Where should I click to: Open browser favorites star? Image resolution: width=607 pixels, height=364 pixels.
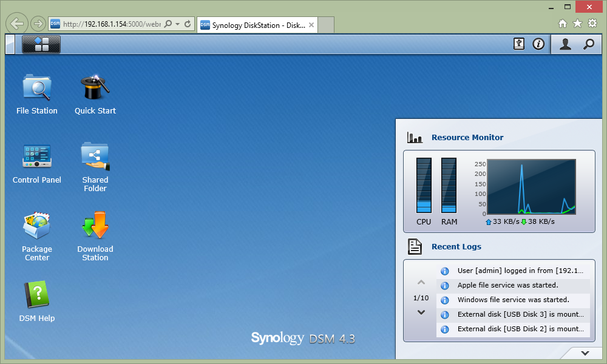577,24
